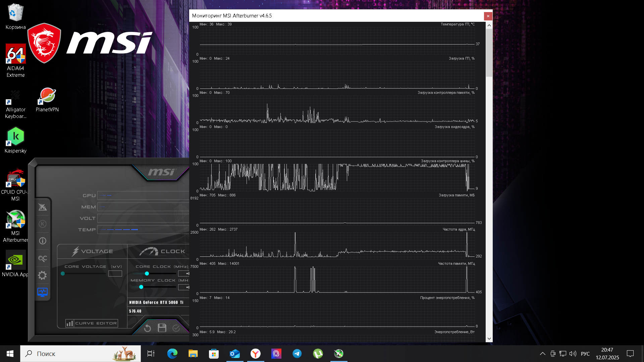Open the Windows Start menu
This screenshot has width=644, height=362.
10,354
